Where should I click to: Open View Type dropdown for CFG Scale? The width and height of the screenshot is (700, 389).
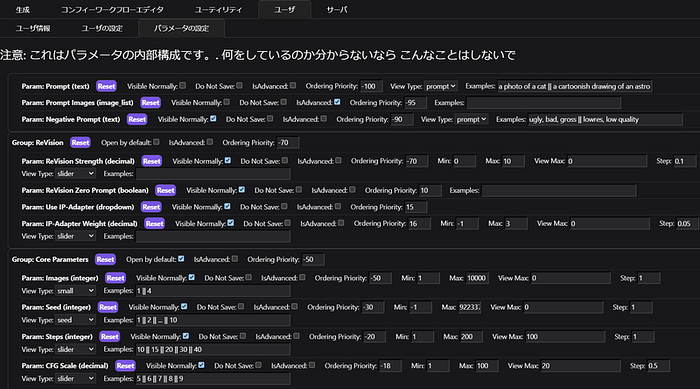[75, 379]
